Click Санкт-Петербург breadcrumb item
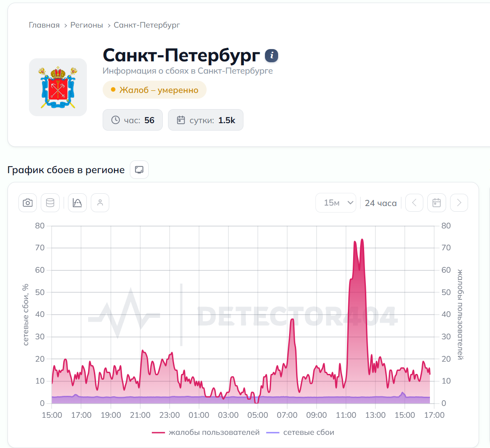 click(147, 25)
